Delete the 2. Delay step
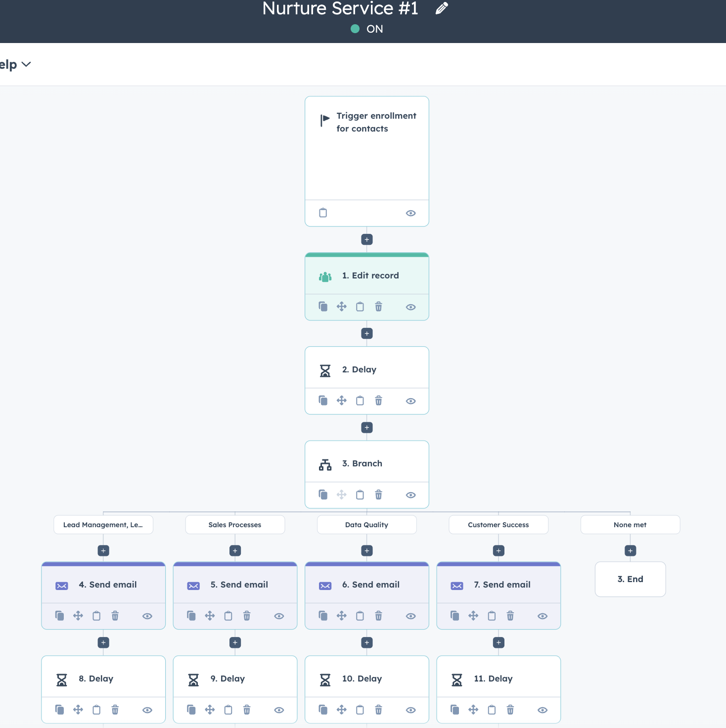The height and width of the screenshot is (728, 726). coord(378,401)
